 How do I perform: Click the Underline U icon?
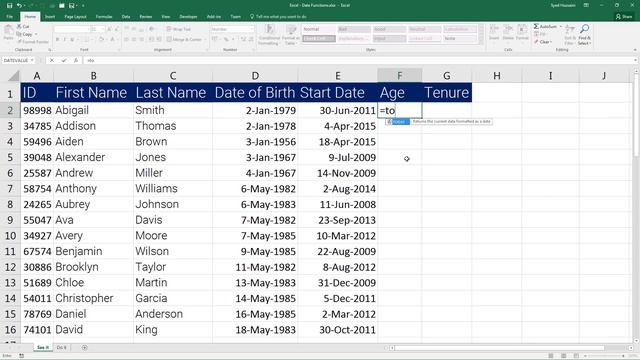click(72, 40)
